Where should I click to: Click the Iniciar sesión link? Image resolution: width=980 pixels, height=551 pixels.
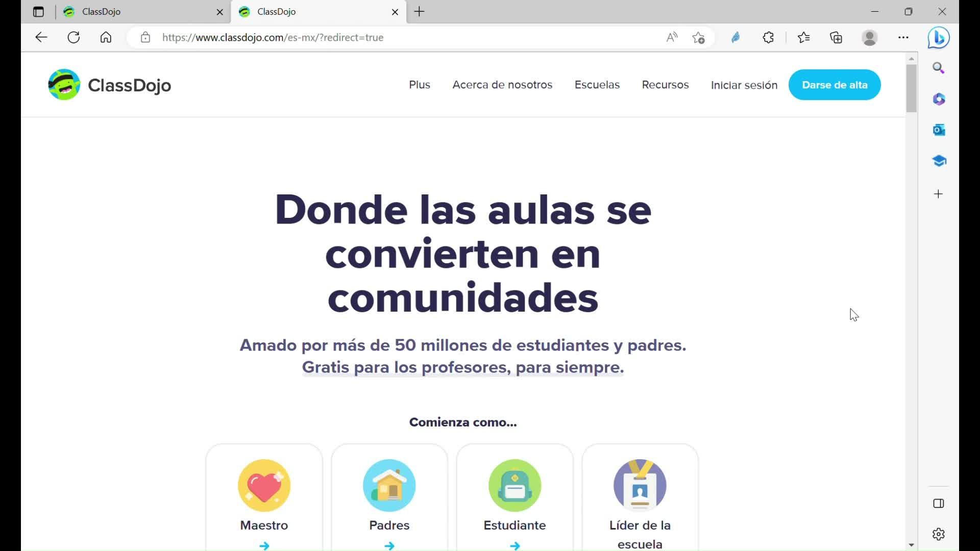tap(744, 85)
